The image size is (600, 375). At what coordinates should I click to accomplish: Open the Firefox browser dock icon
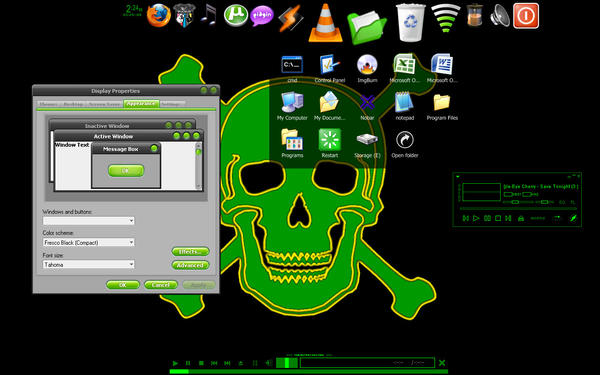(x=159, y=16)
